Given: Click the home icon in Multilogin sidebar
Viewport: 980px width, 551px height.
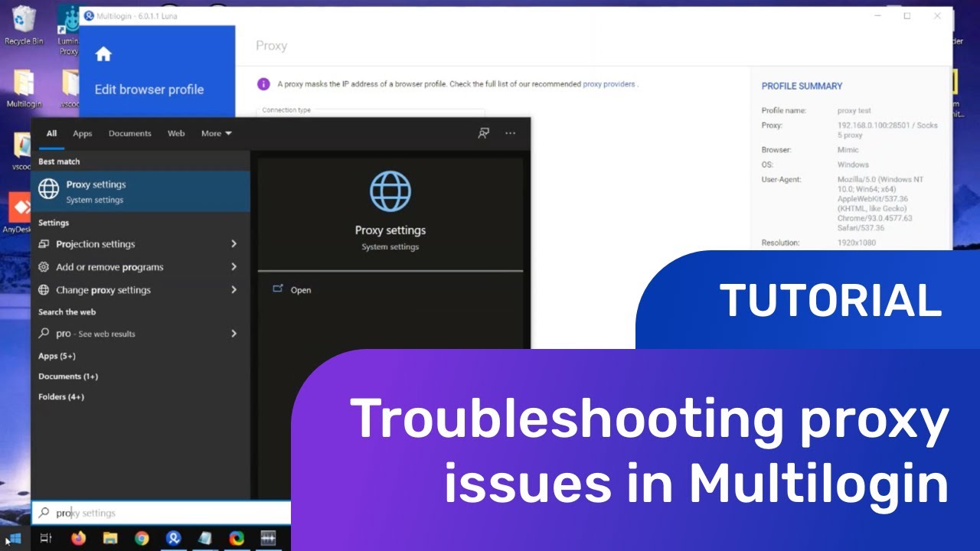Looking at the screenshot, I should coord(103,54).
